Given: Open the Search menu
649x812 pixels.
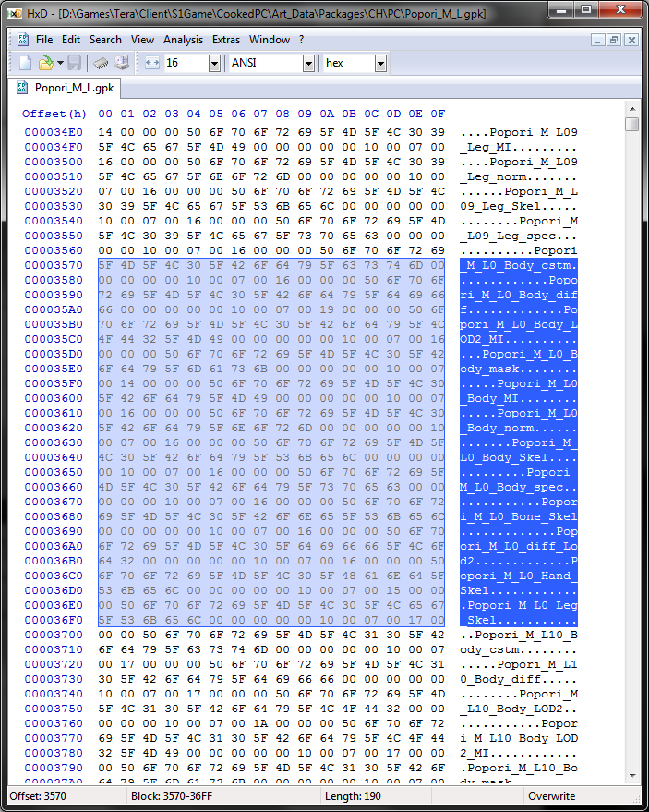Looking at the screenshot, I should tap(105, 40).
